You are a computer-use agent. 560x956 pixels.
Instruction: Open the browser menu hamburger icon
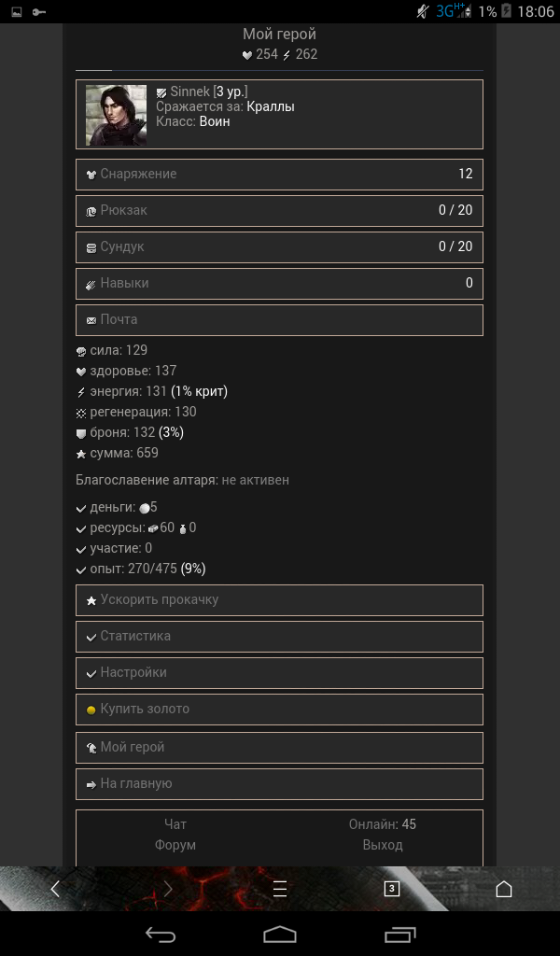tap(280, 889)
